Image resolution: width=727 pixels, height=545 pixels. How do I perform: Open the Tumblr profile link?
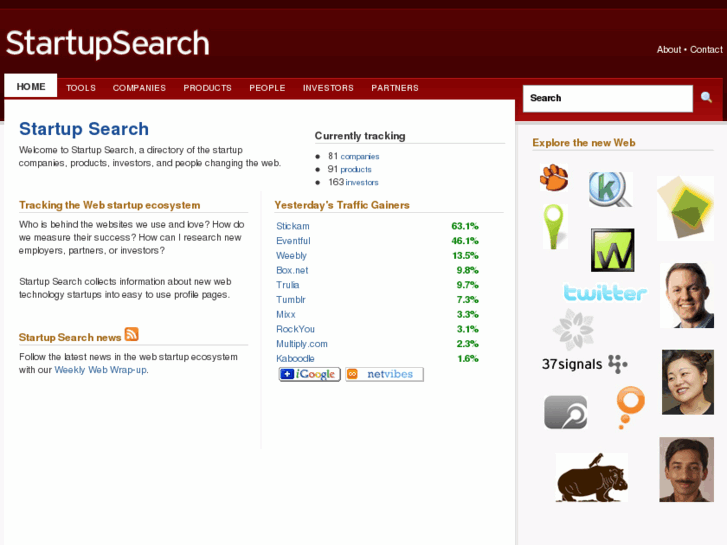pos(291,300)
